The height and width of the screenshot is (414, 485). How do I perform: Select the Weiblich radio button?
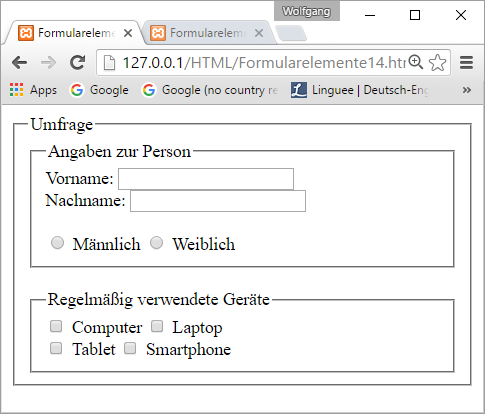[156, 243]
